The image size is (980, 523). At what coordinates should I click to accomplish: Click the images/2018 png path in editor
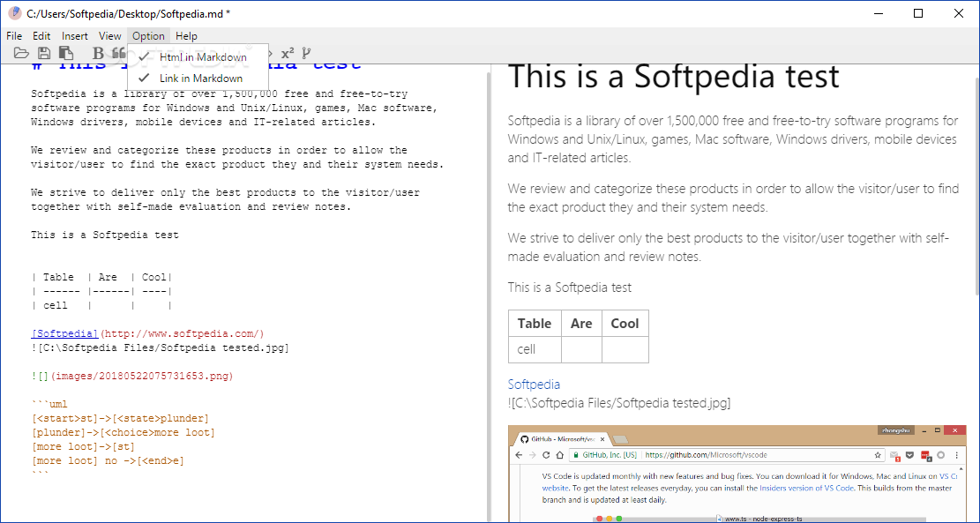coord(141,377)
